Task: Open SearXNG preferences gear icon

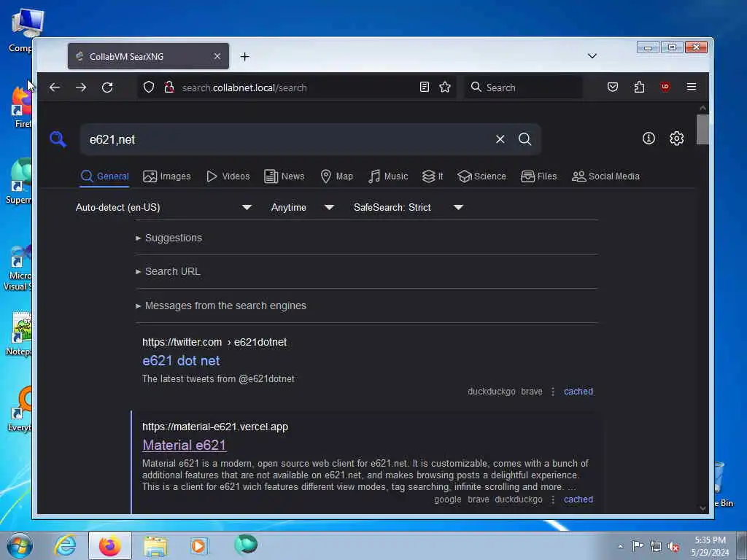Action: pyautogui.click(x=676, y=139)
